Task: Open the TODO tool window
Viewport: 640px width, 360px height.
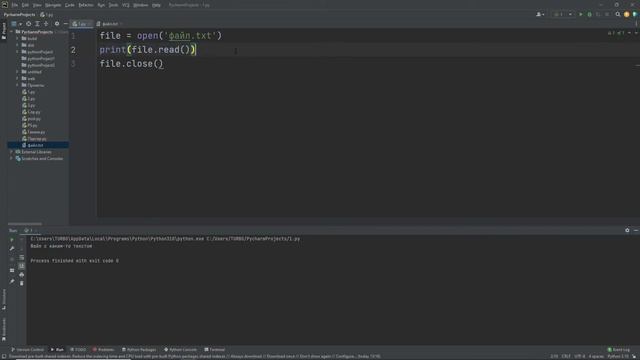Action: [78, 350]
